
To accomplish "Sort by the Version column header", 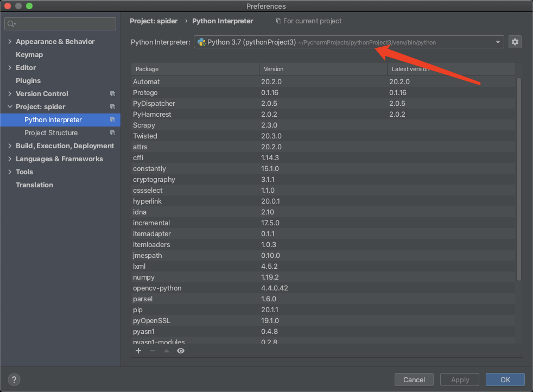I will (323, 69).
